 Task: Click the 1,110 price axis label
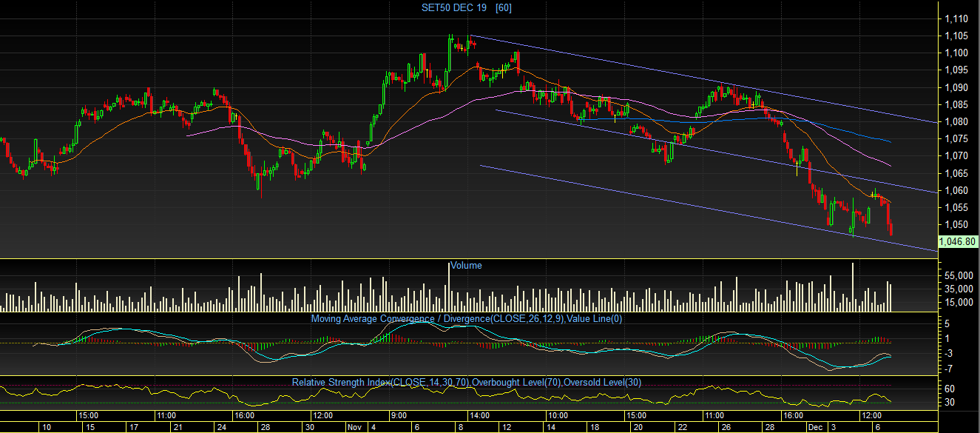[956, 19]
